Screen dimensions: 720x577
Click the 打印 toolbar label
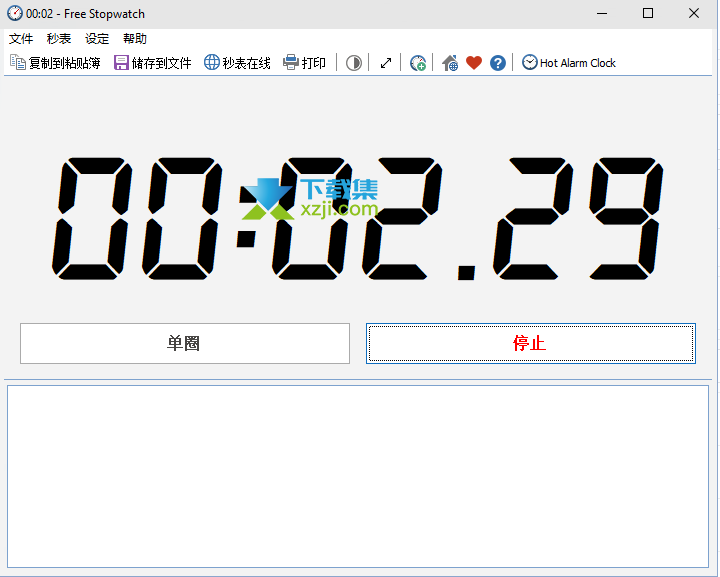point(314,63)
